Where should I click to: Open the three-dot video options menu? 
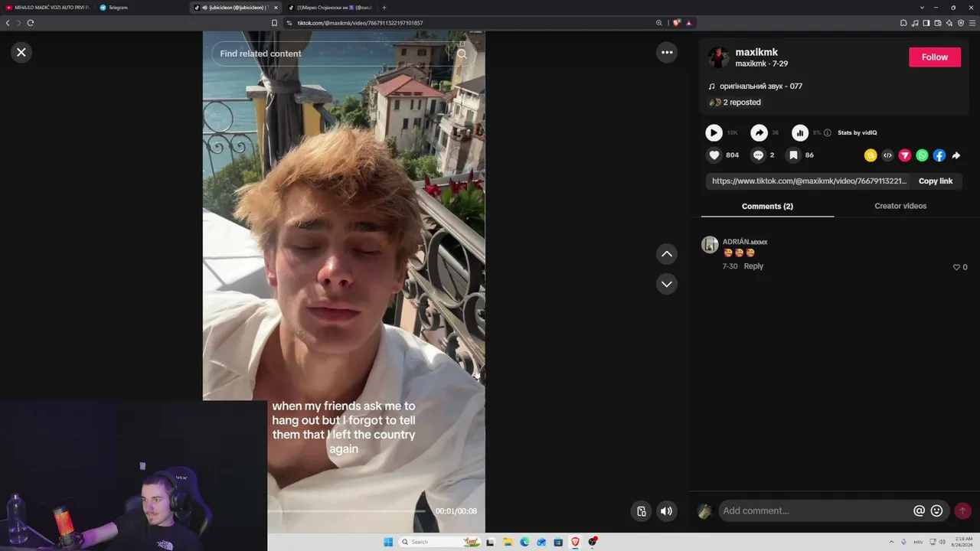(x=667, y=52)
